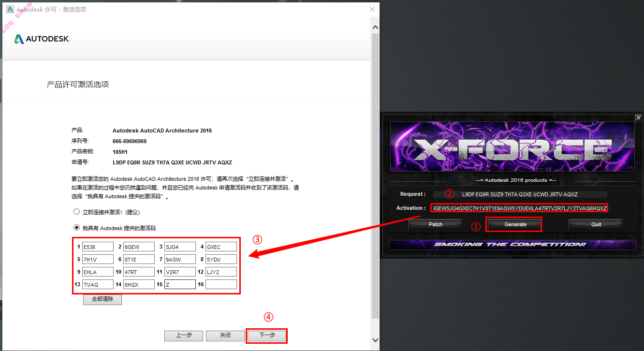Image resolution: width=644 pixels, height=351 pixels.
Task: Click activation code field 15 containing Z
Action: tap(180, 285)
